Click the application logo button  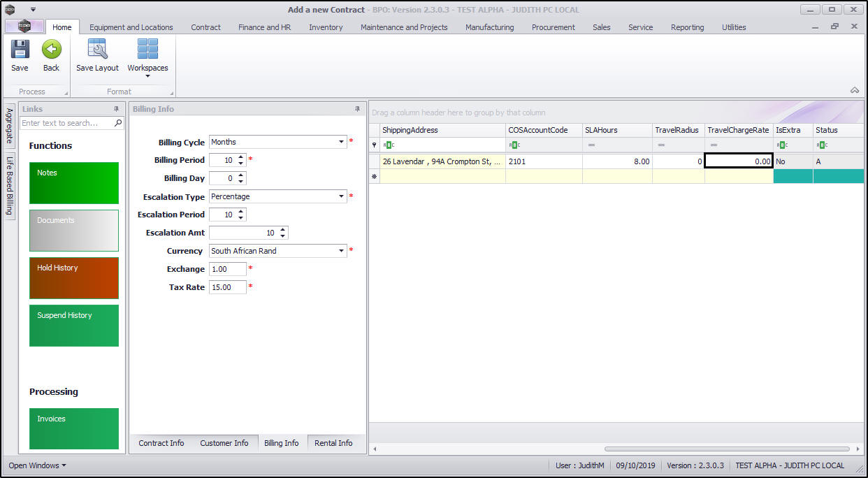pos(24,26)
